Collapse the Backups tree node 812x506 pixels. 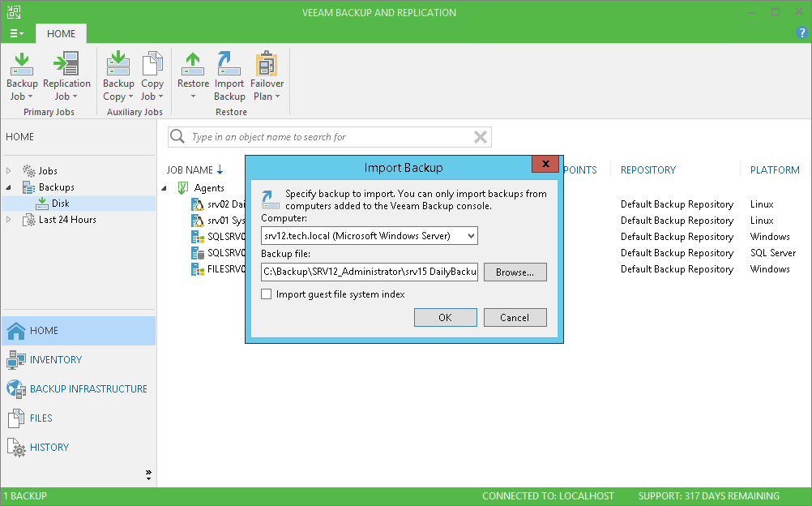(9, 187)
